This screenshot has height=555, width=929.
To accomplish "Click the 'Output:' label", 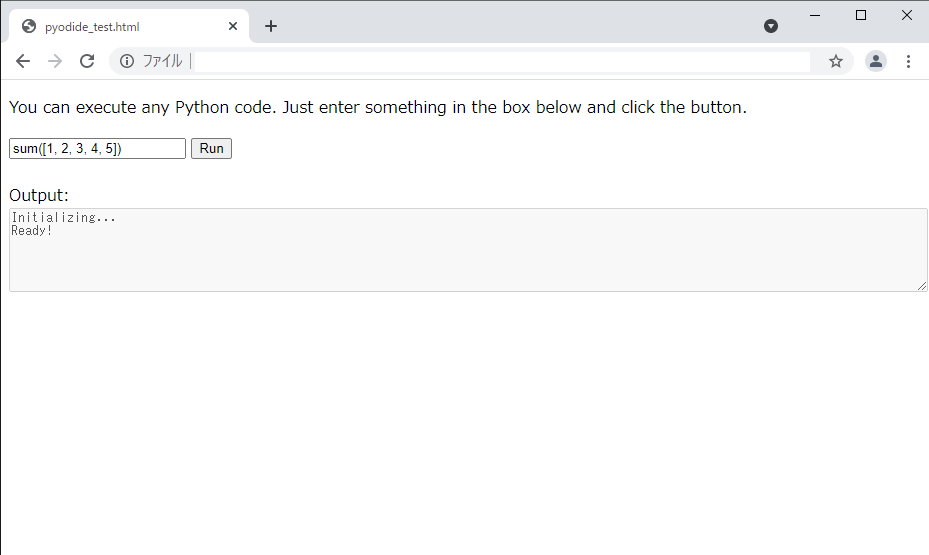I will click(x=39, y=195).
